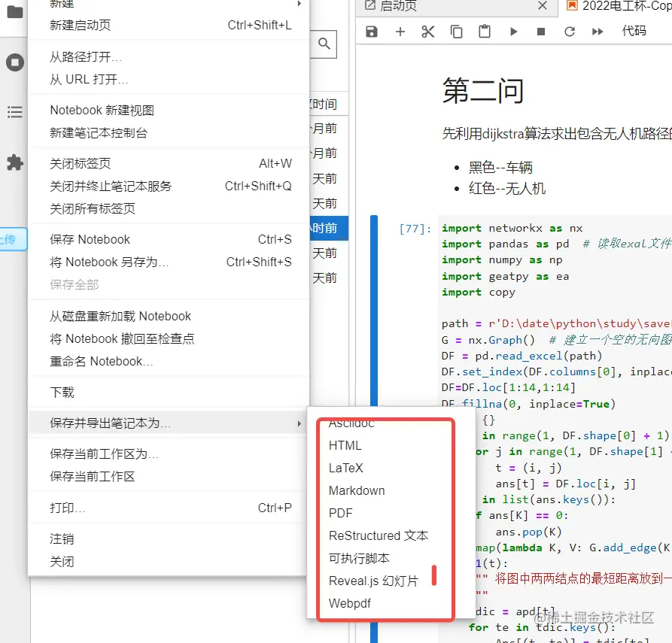The height and width of the screenshot is (643, 672).
Task: Open the table of contents sidebar icon
Action: point(15,111)
